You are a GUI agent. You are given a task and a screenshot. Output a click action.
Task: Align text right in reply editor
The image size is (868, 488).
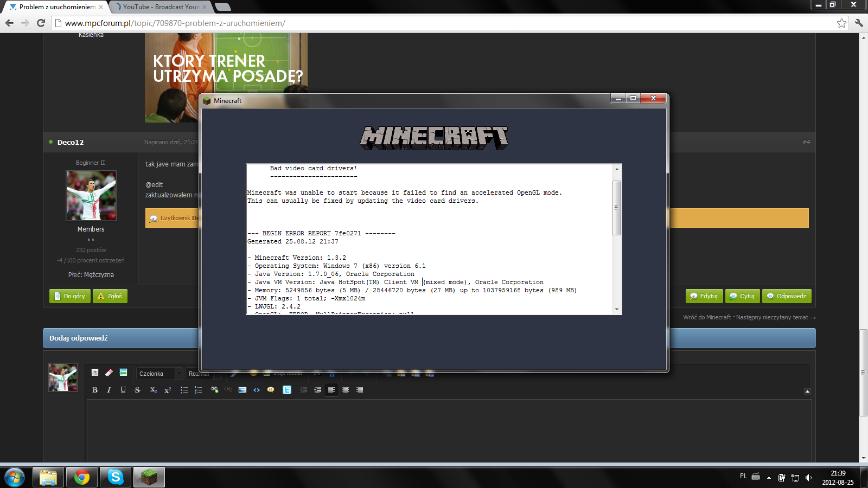tap(360, 390)
